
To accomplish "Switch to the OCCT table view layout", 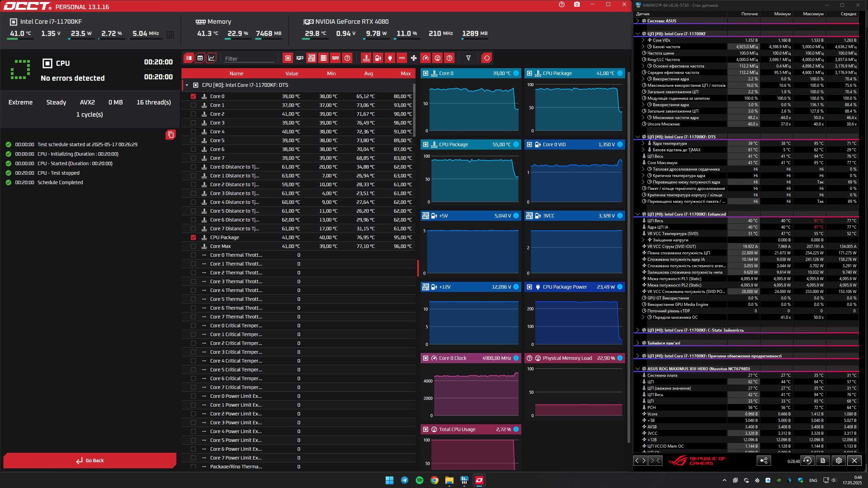I will click(200, 58).
